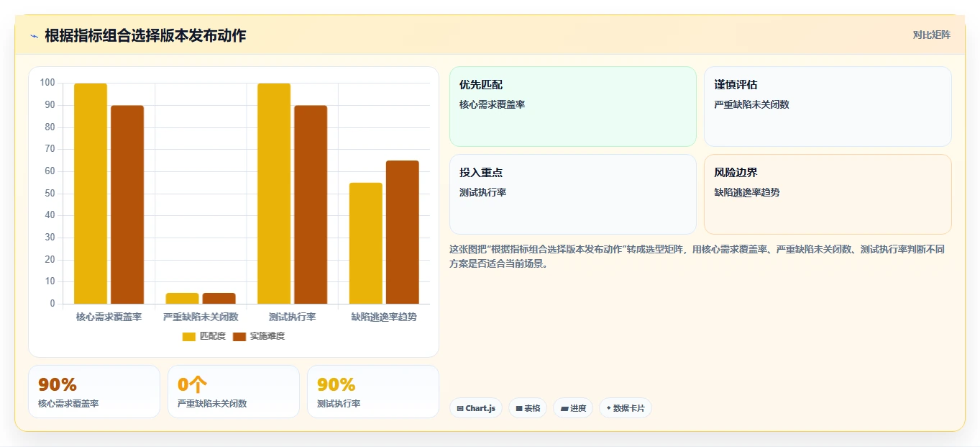Click the brown 实施难度 bar for 测试执行率
The height and width of the screenshot is (447, 980).
pyautogui.click(x=311, y=204)
